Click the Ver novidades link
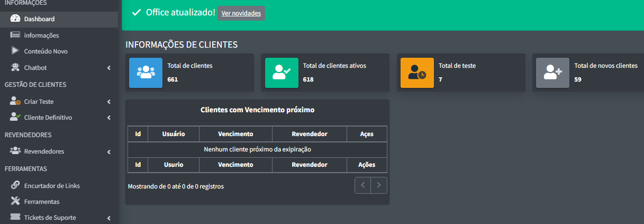 coord(241,13)
